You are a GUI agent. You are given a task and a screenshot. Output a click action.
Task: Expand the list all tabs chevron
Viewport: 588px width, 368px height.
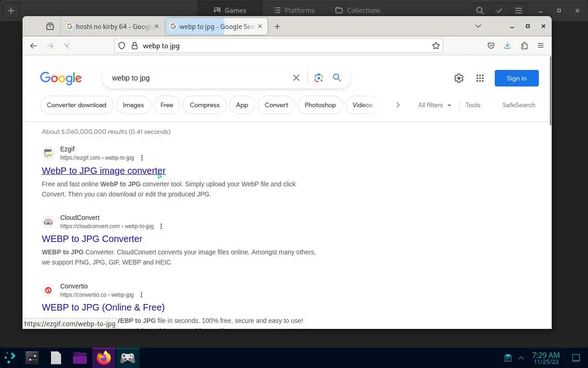click(x=478, y=26)
